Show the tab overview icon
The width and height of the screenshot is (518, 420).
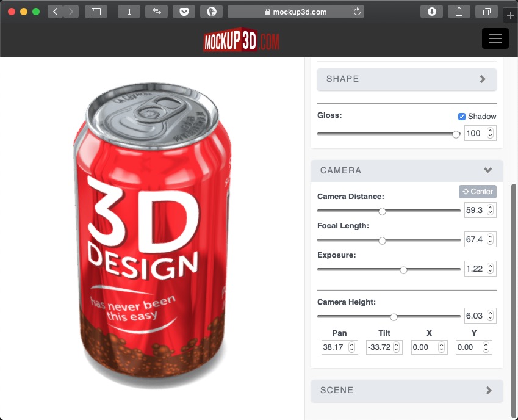click(x=487, y=12)
